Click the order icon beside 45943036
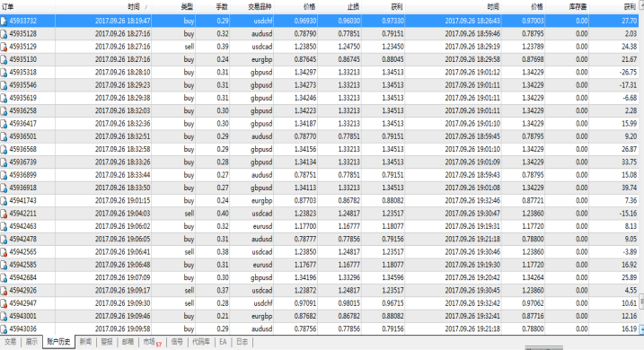This screenshot has height=350, width=644. tap(4, 329)
